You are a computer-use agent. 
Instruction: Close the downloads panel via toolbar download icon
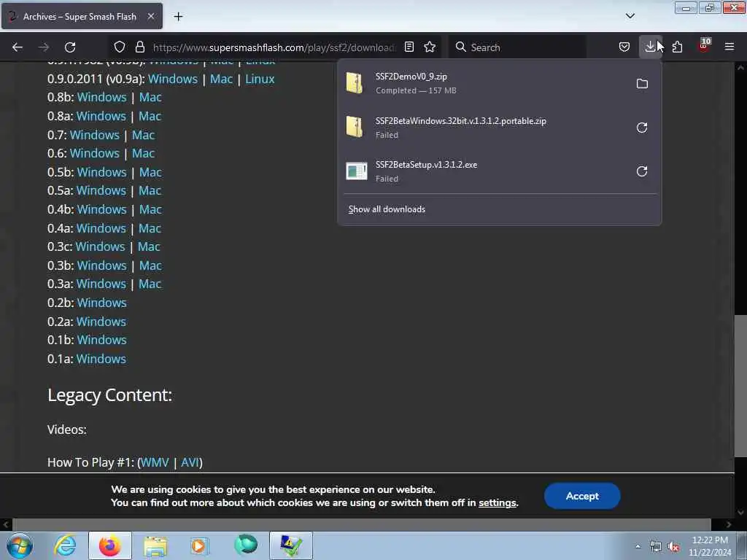pos(650,47)
